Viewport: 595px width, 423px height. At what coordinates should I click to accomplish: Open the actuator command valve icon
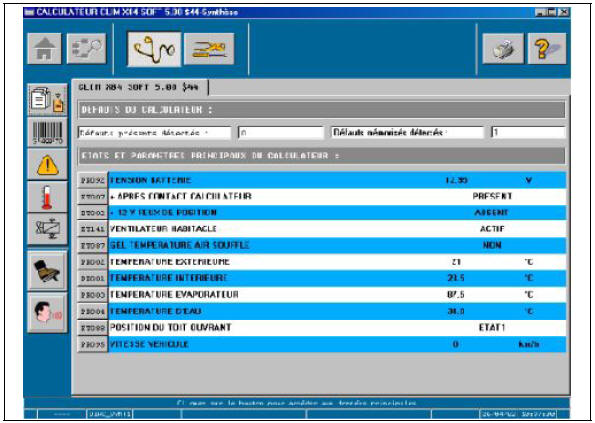point(47,229)
